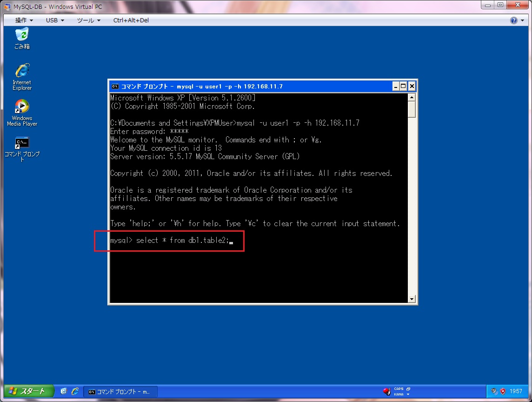This screenshot has width=532, height=402.
Task: Close the command prompt window
Action: click(x=412, y=86)
